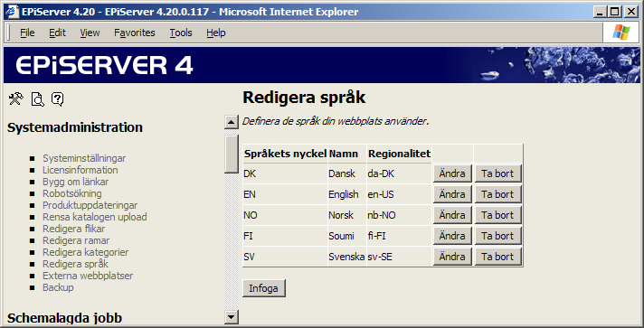Image resolution: width=644 pixels, height=328 pixels.
Task: Select Redigera språk in the sidebar
Action: [x=76, y=264]
